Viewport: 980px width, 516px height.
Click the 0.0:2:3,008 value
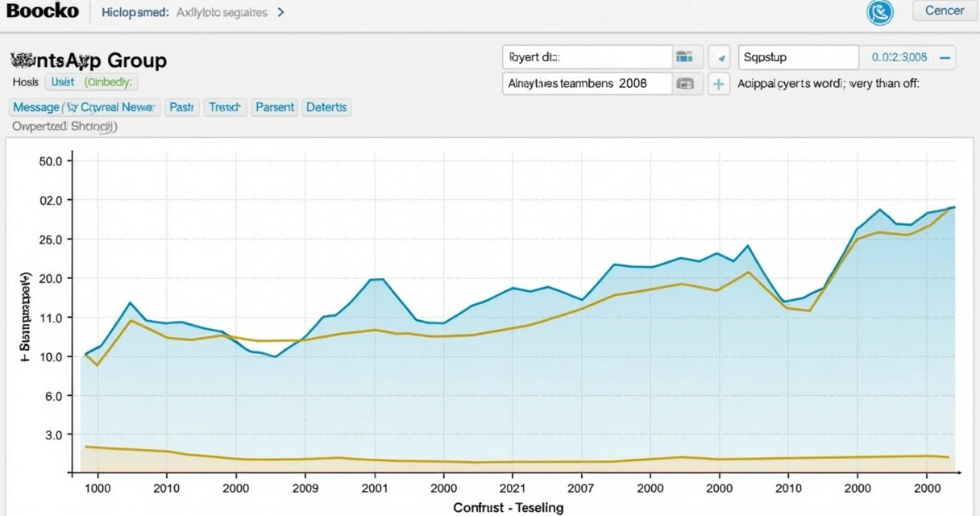pos(899,57)
